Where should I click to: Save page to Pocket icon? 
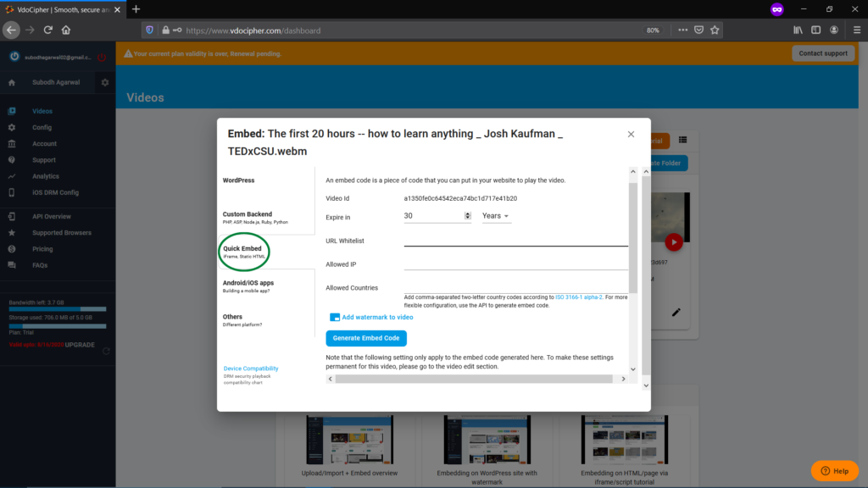pos(698,30)
